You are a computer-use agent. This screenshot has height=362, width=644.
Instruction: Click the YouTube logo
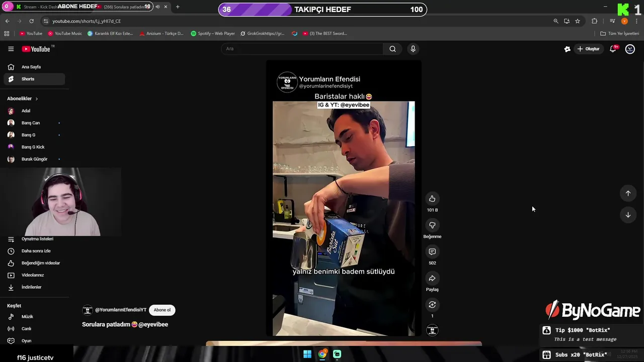pos(36,49)
